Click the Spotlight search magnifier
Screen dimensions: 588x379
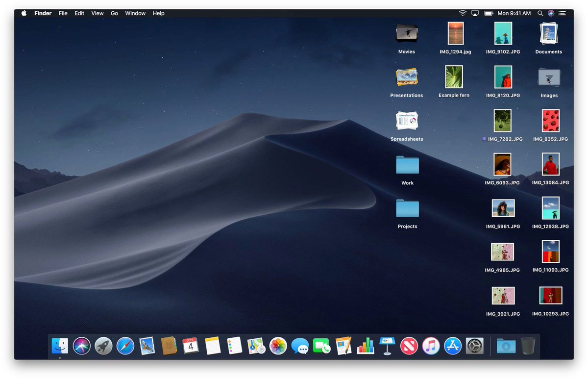pyautogui.click(x=540, y=13)
